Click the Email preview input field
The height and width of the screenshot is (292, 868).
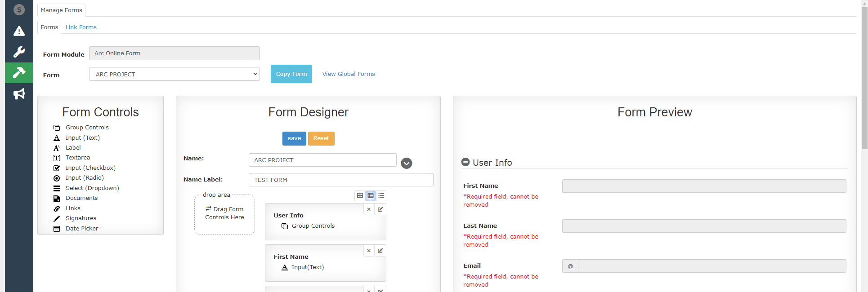[x=712, y=266]
